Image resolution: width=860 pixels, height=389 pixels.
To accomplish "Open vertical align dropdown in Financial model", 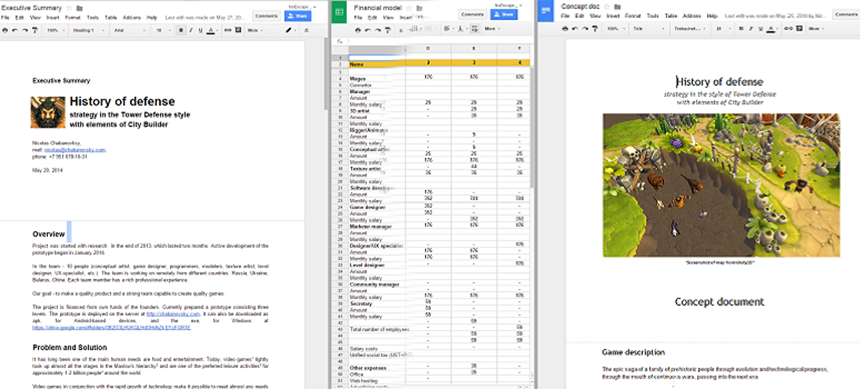I will tap(462, 29).
